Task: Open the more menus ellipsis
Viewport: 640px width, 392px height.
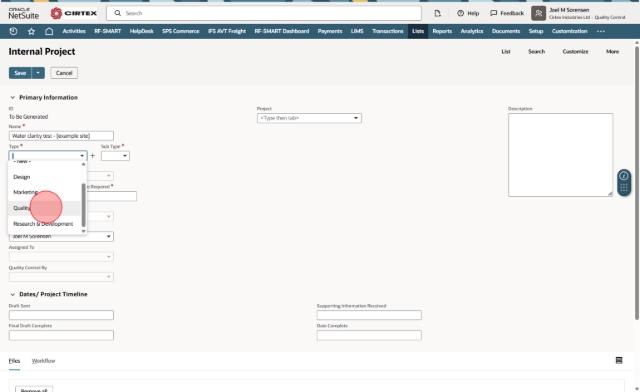Action: [601, 31]
